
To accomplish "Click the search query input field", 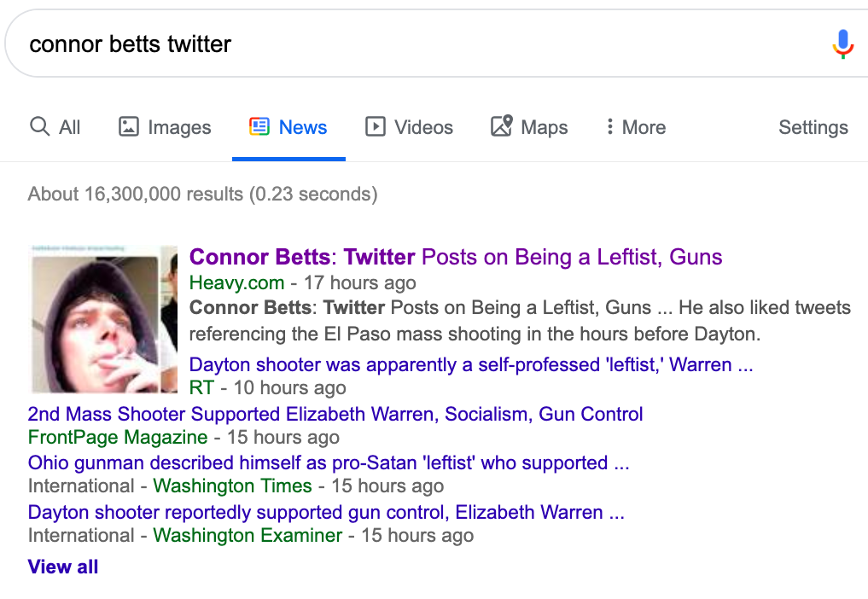I will pyautogui.click(x=410, y=44).
